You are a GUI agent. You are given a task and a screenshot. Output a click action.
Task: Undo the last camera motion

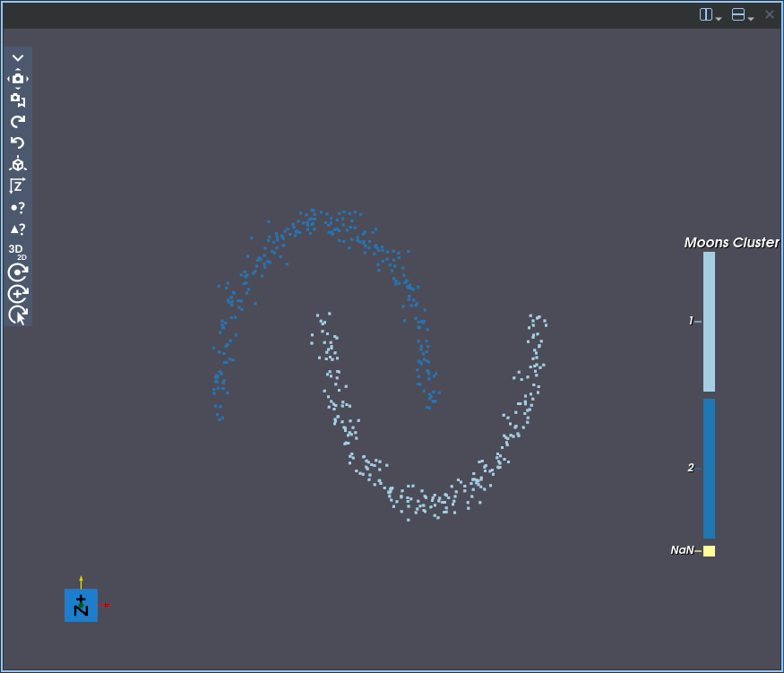(18, 142)
